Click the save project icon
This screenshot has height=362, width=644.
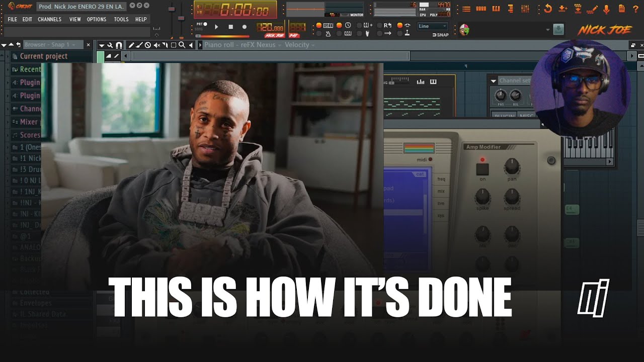point(563,9)
